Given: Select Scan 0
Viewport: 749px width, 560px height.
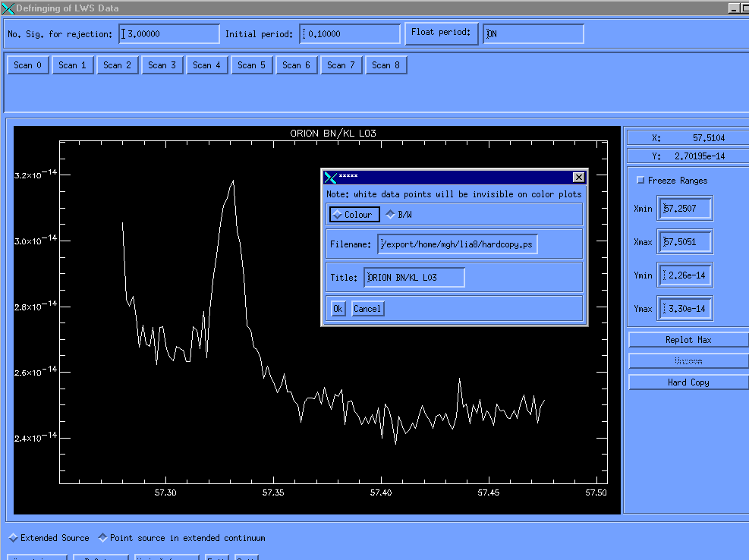Looking at the screenshot, I should coord(28,65).
